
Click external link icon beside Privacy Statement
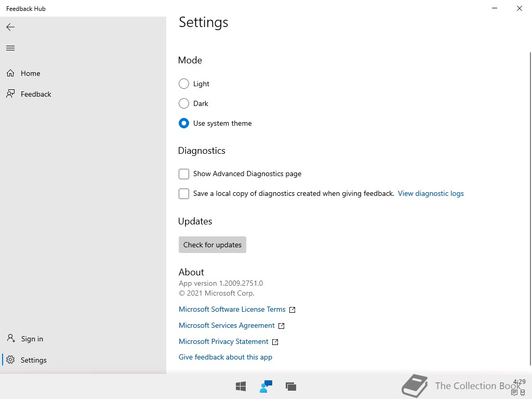pos(275,342)
